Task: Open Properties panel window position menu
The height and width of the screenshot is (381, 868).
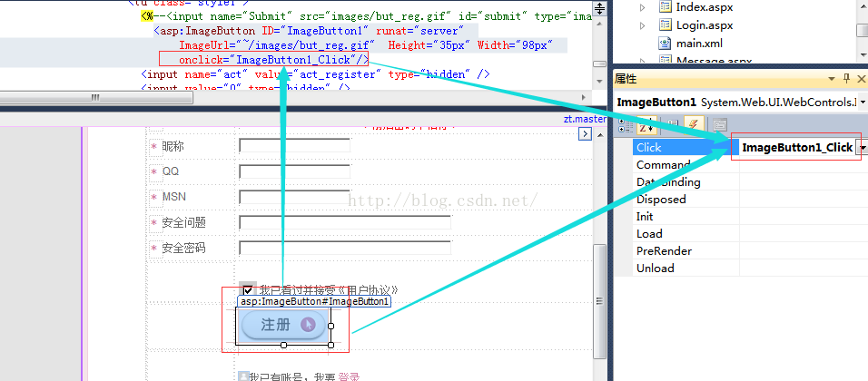Action: [832, 79]
